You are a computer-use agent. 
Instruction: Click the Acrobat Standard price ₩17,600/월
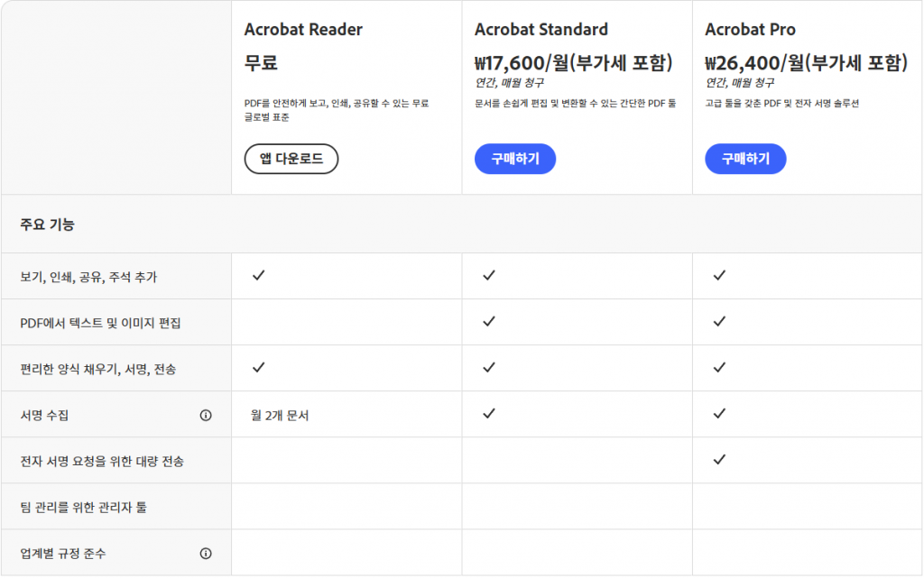[x=574, y=63]
